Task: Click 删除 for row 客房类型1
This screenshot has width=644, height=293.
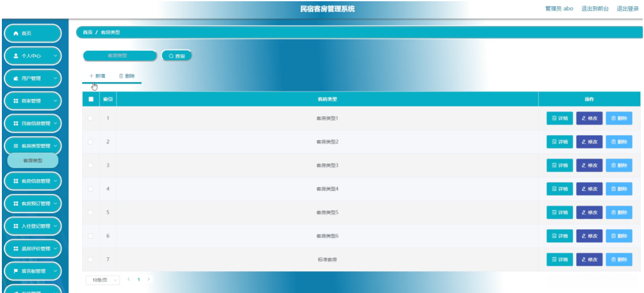Action: coord(619,118)
